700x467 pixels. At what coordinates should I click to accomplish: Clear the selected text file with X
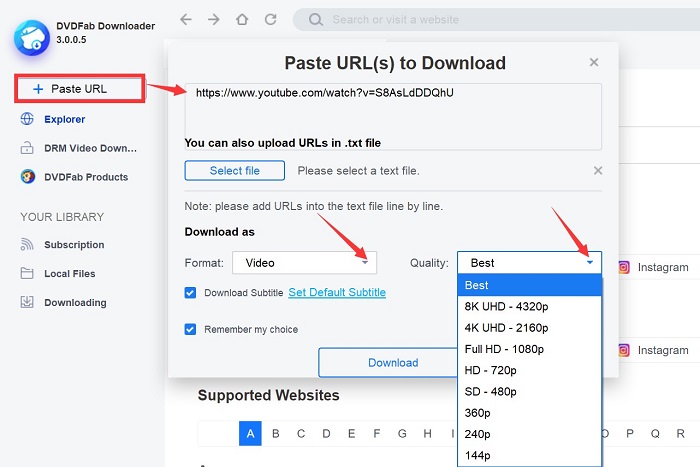pos(598,171)
